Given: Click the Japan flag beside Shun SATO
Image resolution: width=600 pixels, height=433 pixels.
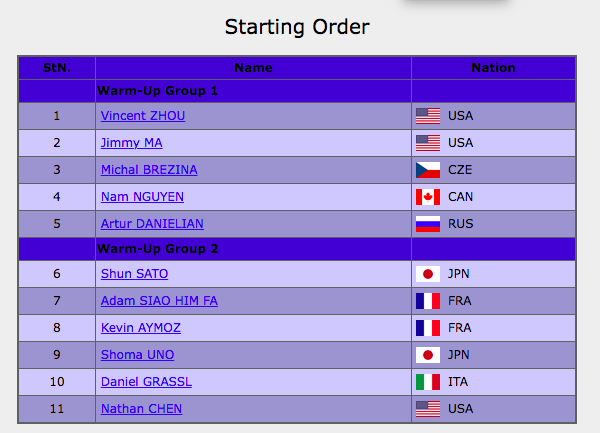Looking at the screenshot, I should coord(428,274).
